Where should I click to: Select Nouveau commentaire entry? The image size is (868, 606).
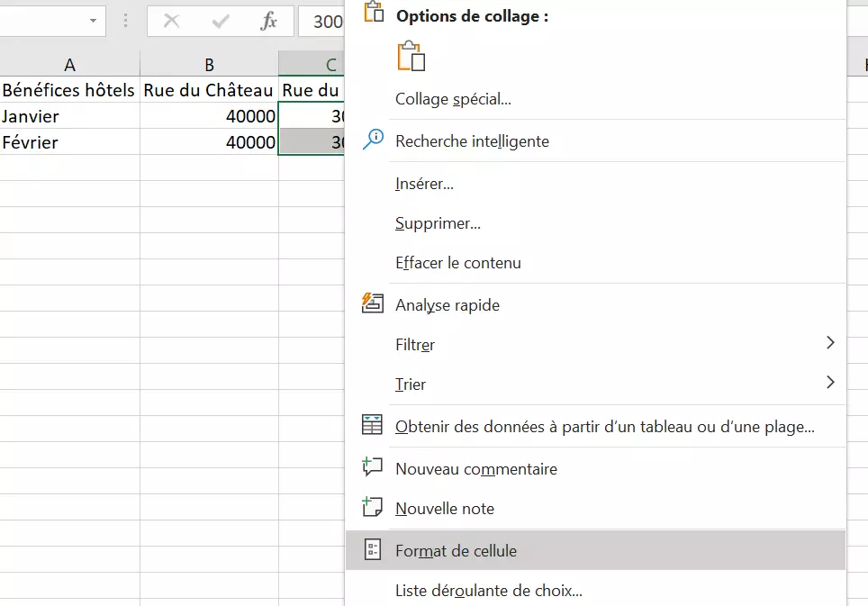[x=595, y=469]
